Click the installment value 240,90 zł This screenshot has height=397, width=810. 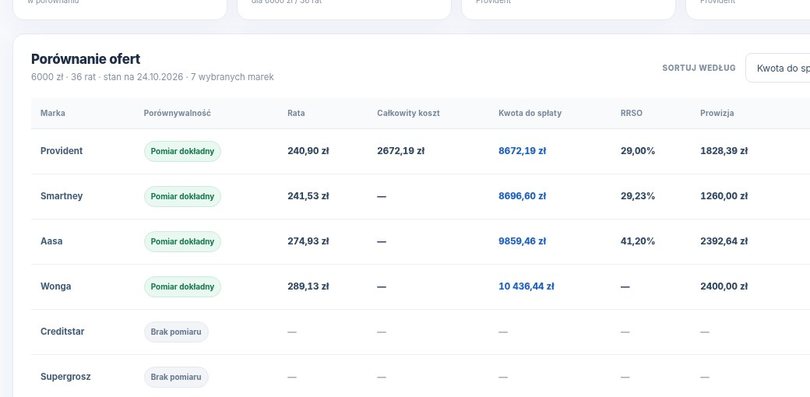(308, 151)
